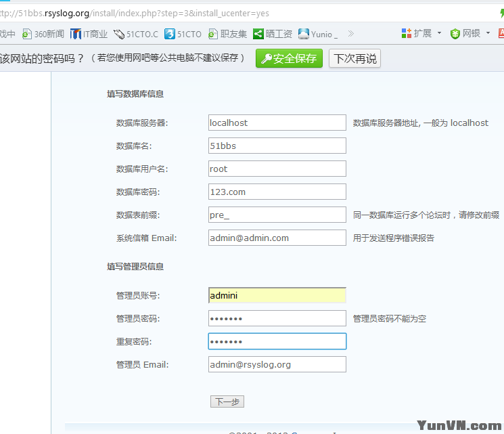The height and width of the screenshot is (434, 504).
Task: Open the 晒工资 bookmark icon
Action: coord(258,34)
